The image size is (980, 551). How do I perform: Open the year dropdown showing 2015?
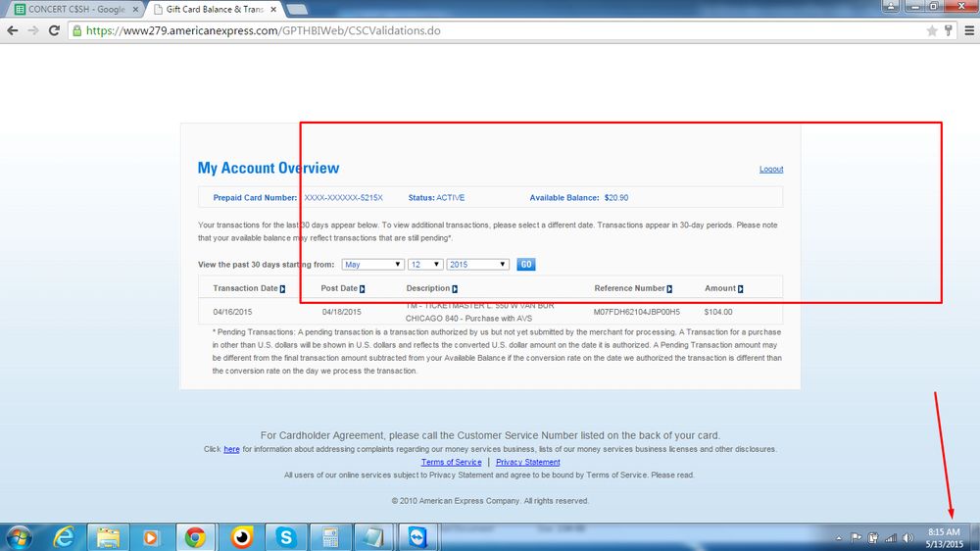[477, 265]
